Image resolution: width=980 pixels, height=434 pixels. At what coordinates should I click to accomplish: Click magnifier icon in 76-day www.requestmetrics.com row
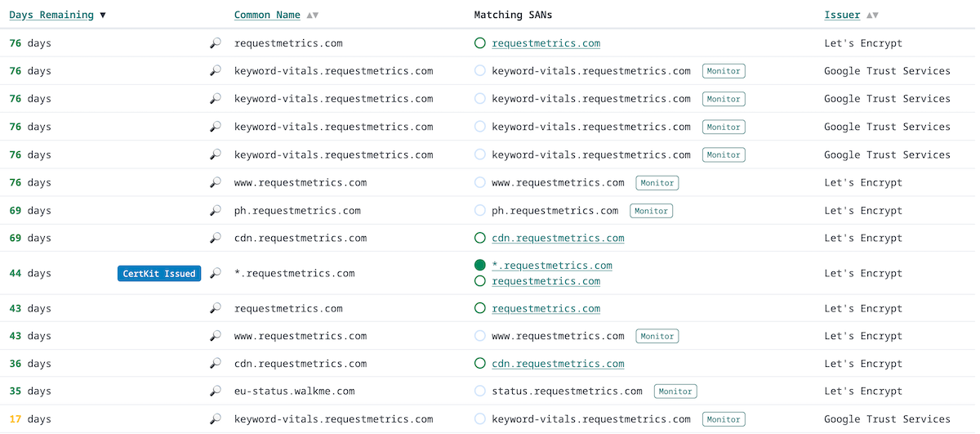coord(216,183)
